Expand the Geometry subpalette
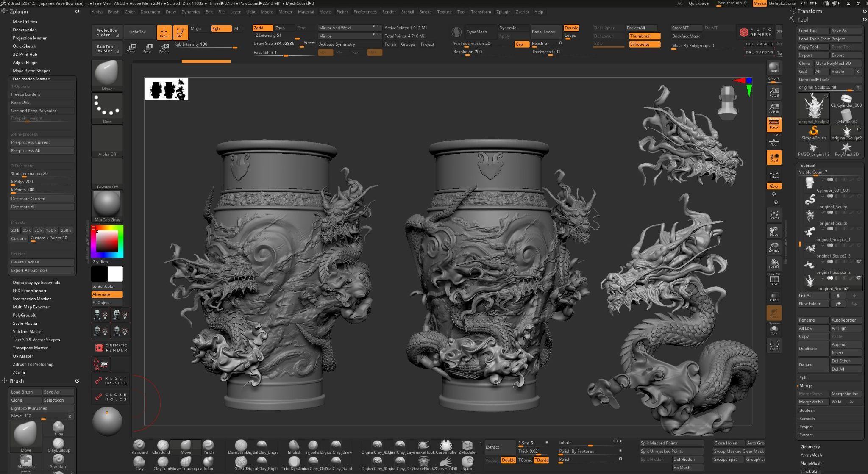 point(810,446)
